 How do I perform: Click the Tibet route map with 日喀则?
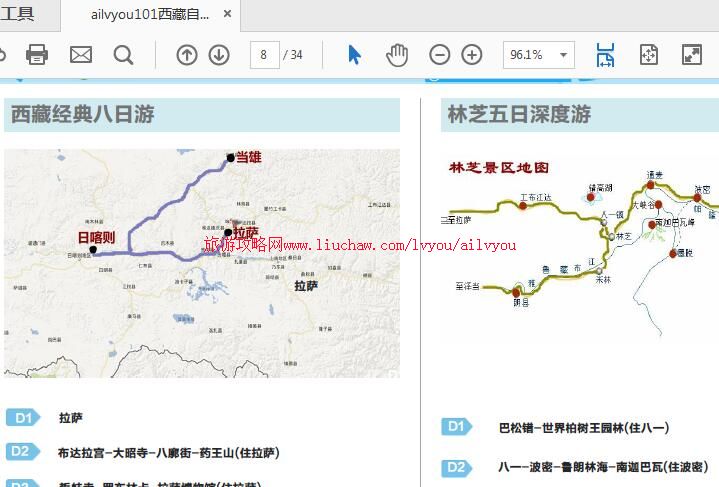tap(202, 262)
